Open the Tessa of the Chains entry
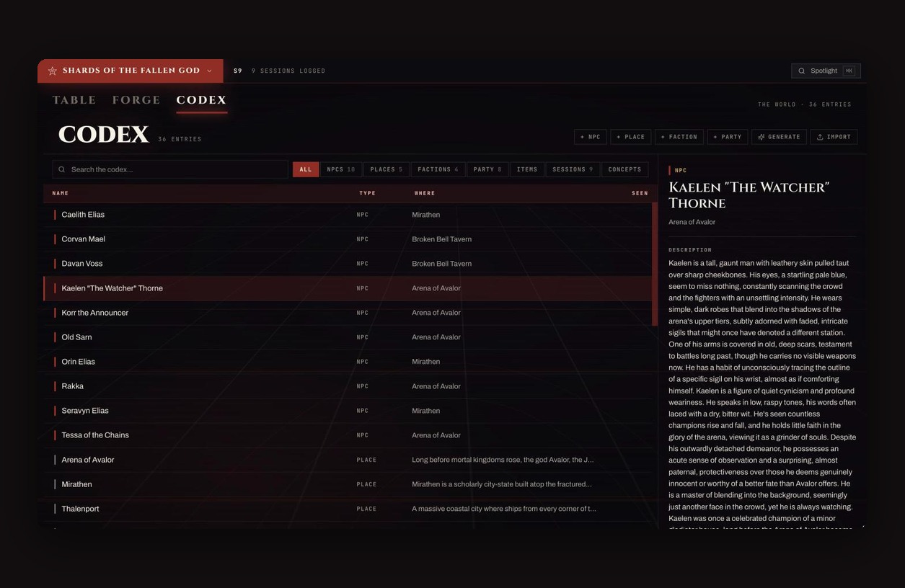 (348, 435)
